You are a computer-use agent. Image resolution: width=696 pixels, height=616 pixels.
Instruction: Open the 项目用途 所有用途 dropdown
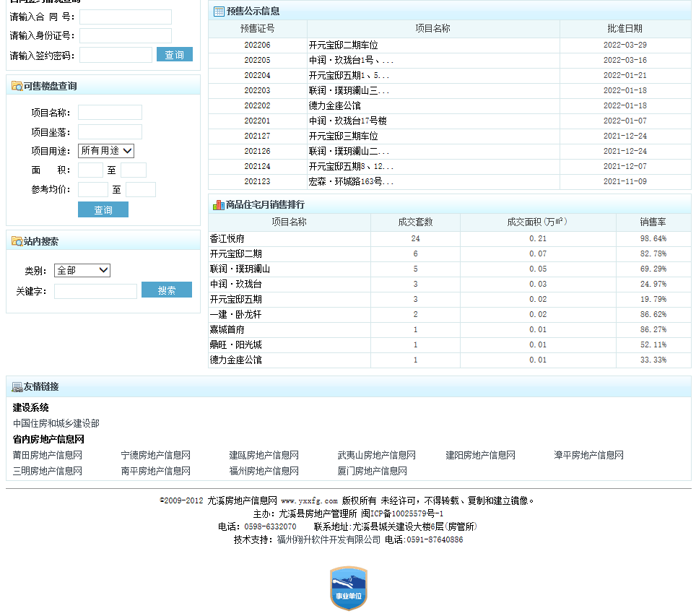[x=106, y=151]
